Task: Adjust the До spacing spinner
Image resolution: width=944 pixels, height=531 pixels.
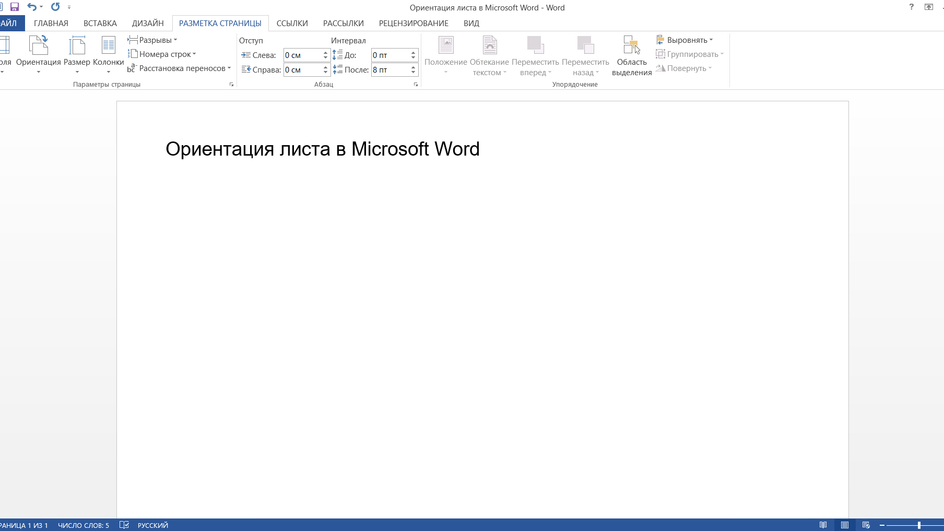Action: (414, 55)
